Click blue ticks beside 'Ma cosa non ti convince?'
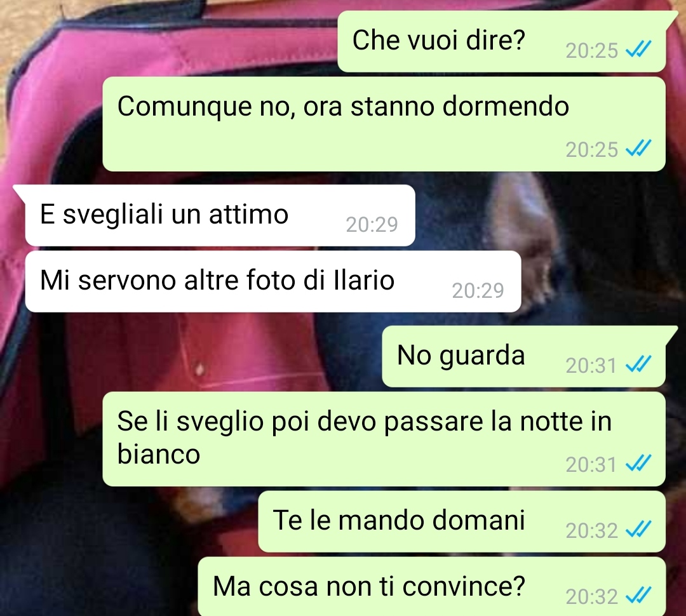Image resolution: width=686 pixels, height=616 pixels. click(639, 596)
